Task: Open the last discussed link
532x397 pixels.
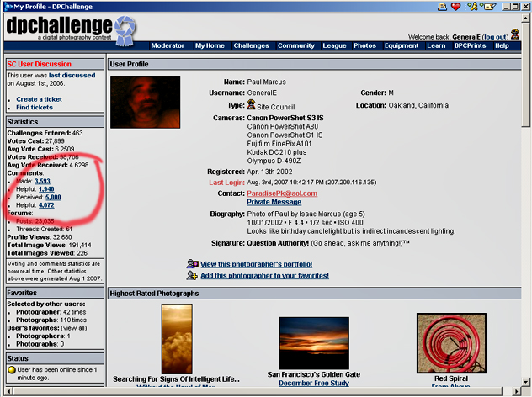Action: (72, 75)
